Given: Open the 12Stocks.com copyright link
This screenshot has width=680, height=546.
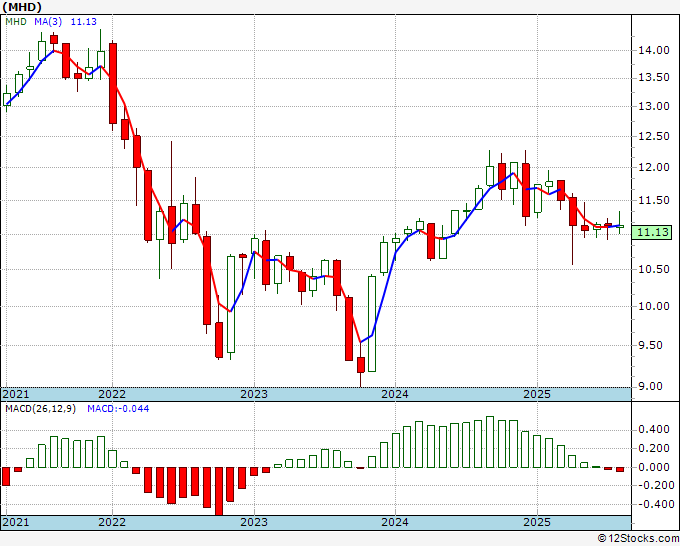Looking at the screenshot, I should pos(638,539).
